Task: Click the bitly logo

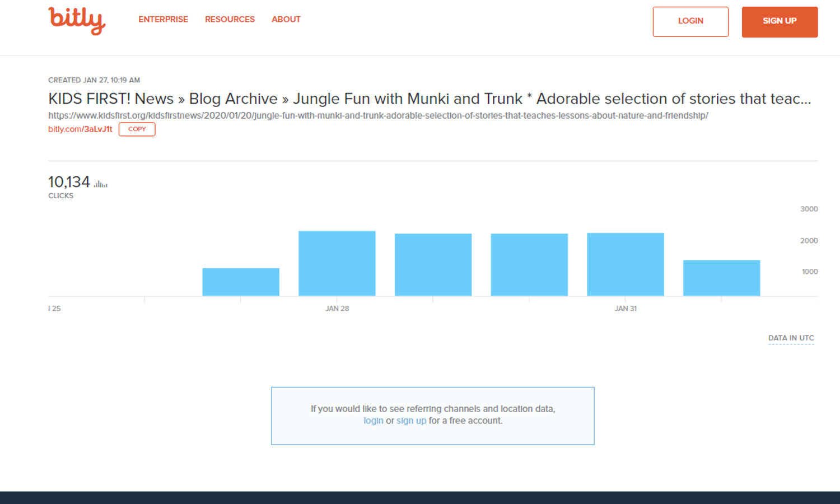Action: [x=77, y=21]
